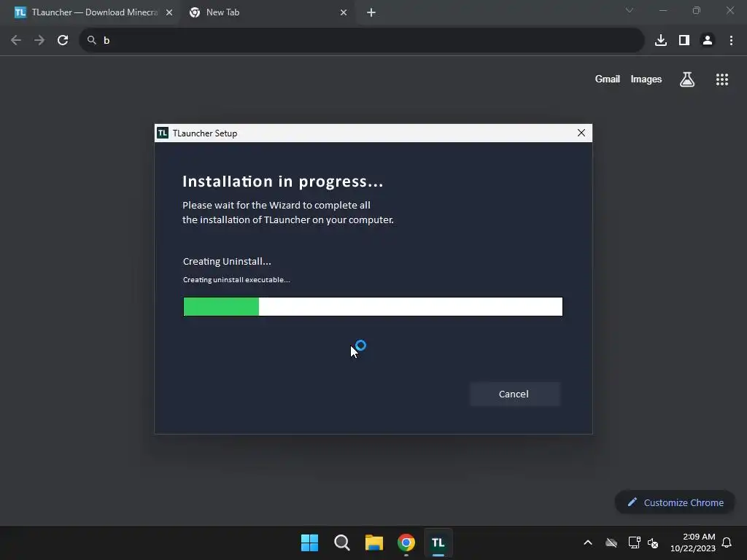Restore down the Chrome window
Image resolution: width=747 pixels, height=560 pixels.
point(697,10)
